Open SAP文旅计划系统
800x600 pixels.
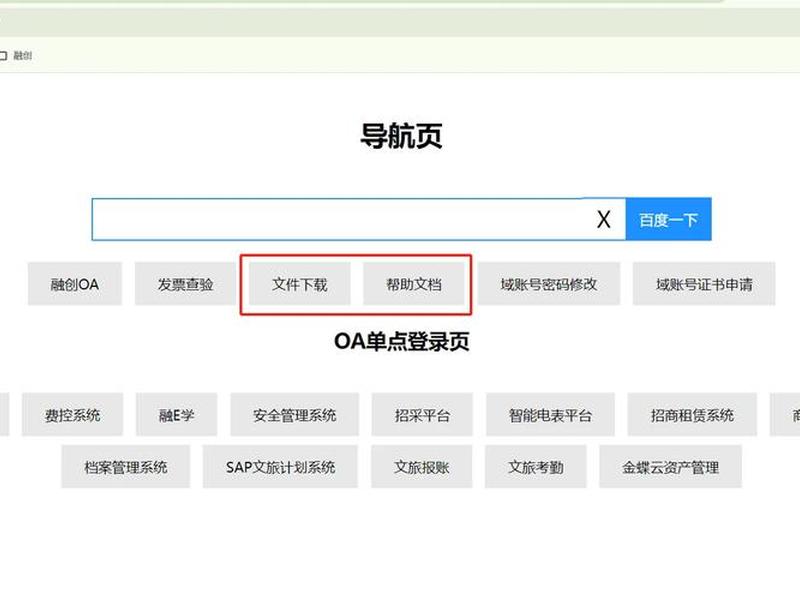click(280, 466)
